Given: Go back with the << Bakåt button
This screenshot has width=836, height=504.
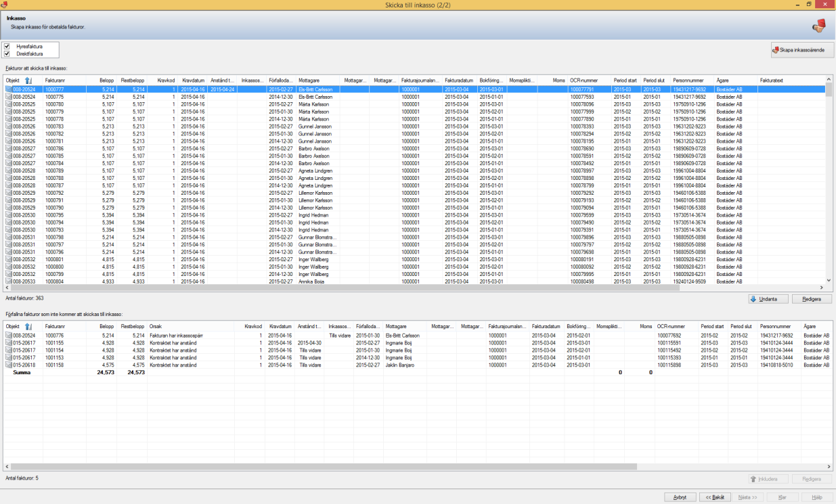Looking at the screenshot, I should point(715,497).
